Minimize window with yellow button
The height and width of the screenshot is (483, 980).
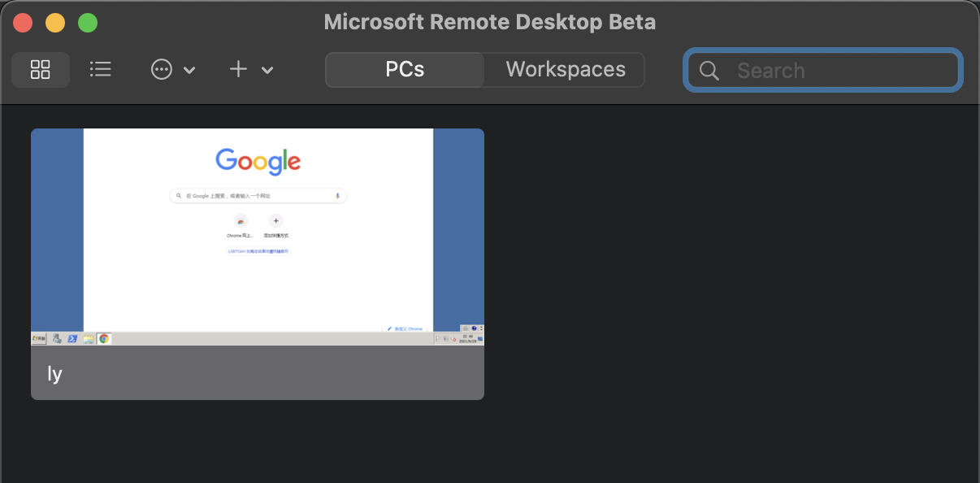coord(55,23)
